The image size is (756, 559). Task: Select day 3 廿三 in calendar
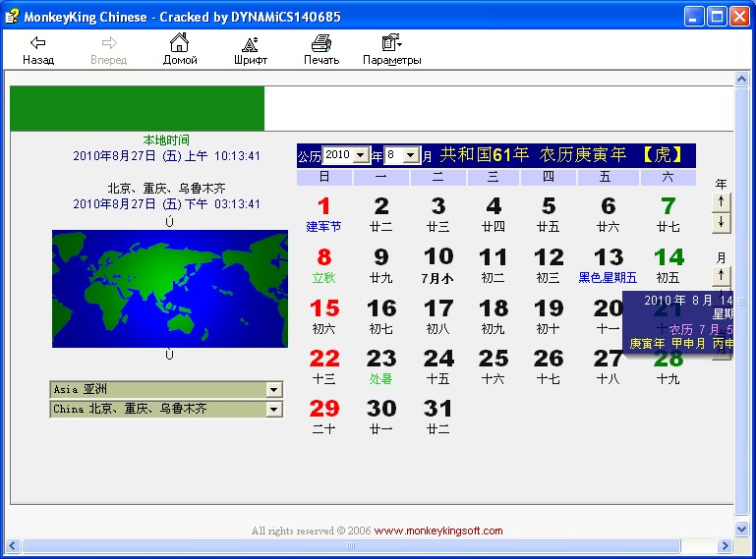click(x=437, y=214)
